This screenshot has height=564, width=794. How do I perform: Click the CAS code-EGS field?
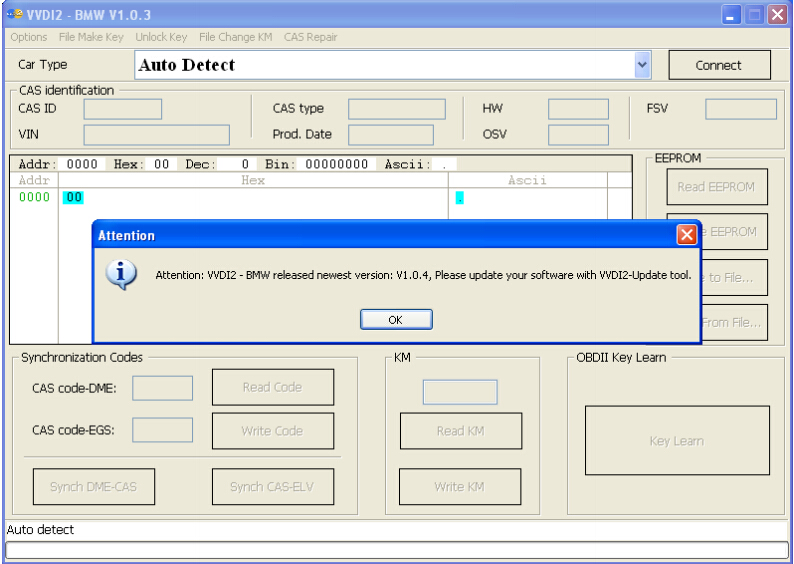[163, 430]
